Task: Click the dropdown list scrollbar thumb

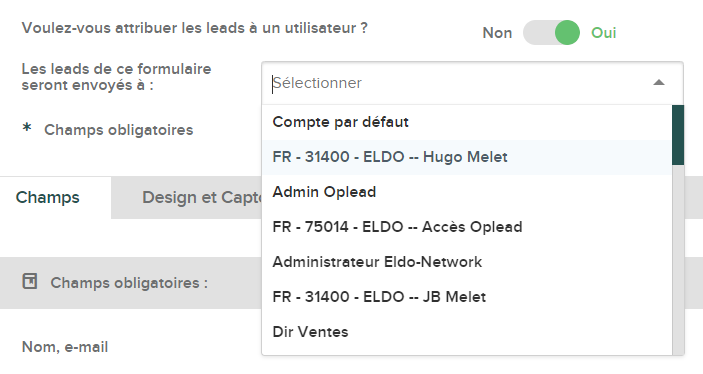Action: [678, 135]
